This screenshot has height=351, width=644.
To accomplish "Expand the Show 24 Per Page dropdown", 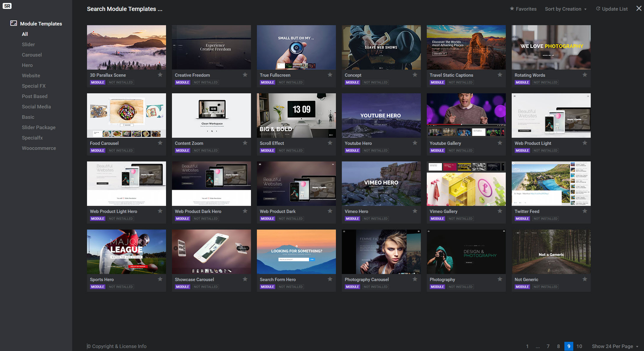I will (615, 346).
